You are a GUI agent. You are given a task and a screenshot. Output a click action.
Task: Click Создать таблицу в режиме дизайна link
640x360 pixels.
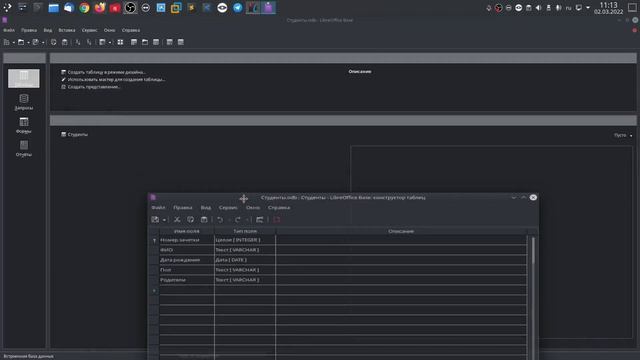click(x=106, y=72)
